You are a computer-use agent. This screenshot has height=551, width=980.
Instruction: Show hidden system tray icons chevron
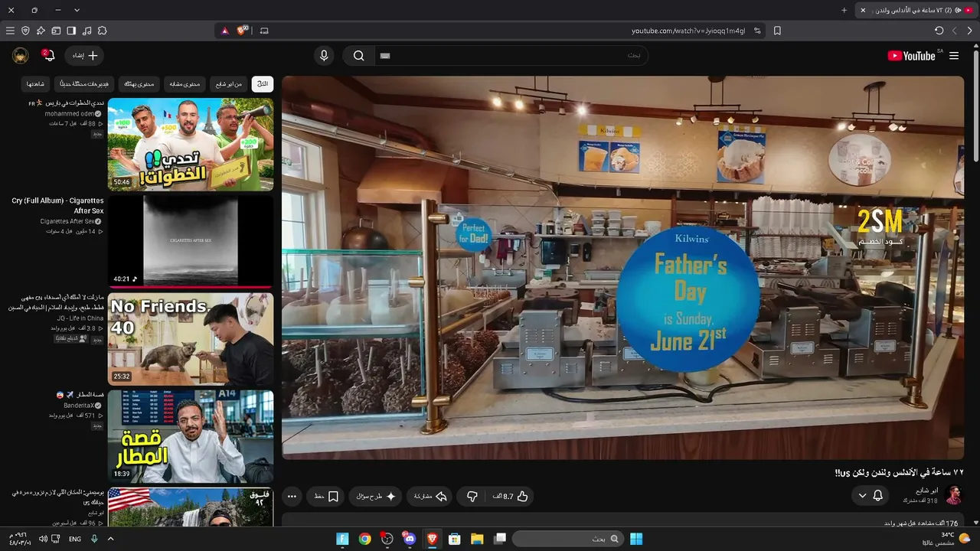pos(110,539)
